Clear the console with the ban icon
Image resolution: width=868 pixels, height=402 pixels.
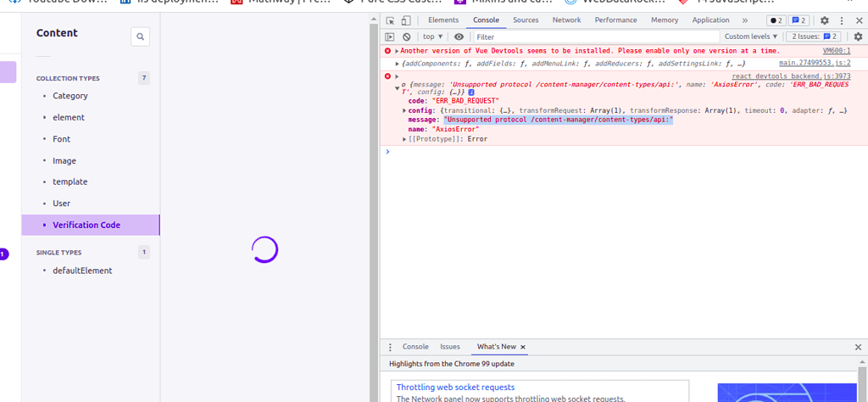[407, 36]
